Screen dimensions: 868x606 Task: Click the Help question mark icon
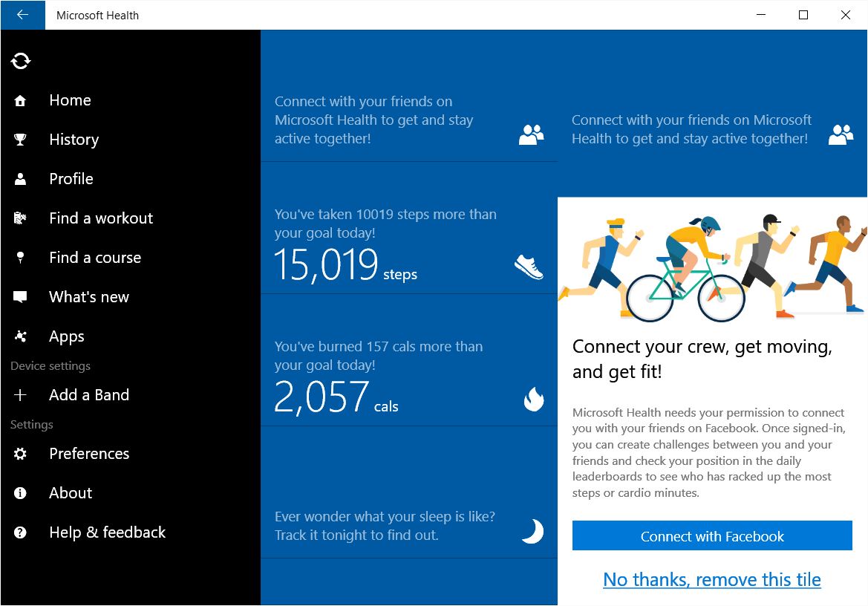[x=20, y=532]
